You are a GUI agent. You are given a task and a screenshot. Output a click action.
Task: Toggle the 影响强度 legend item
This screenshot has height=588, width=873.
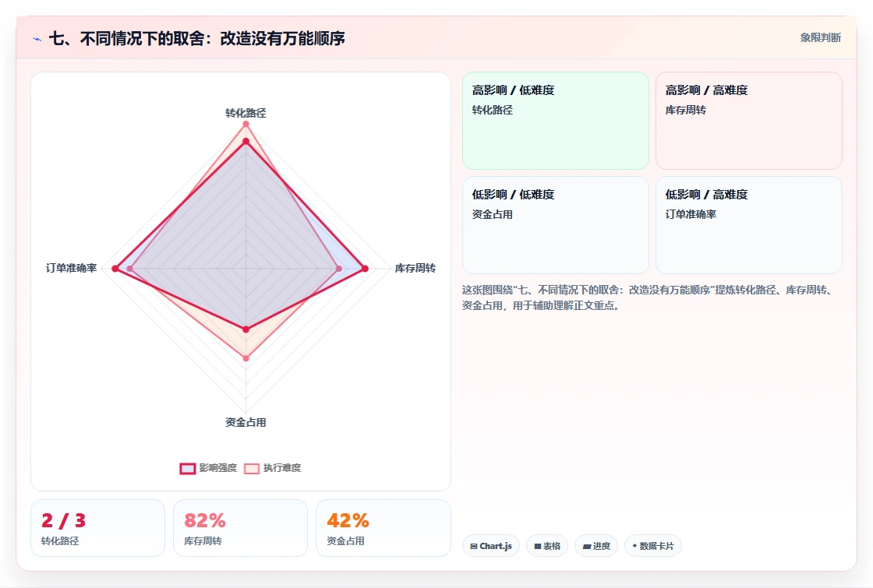[208, 468]
